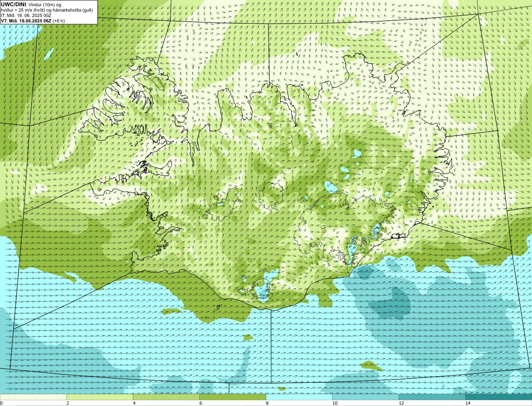Pick the light cyan 8–10 legend swatch
Viewport: 532px width, 406px height.
[299, 397]
